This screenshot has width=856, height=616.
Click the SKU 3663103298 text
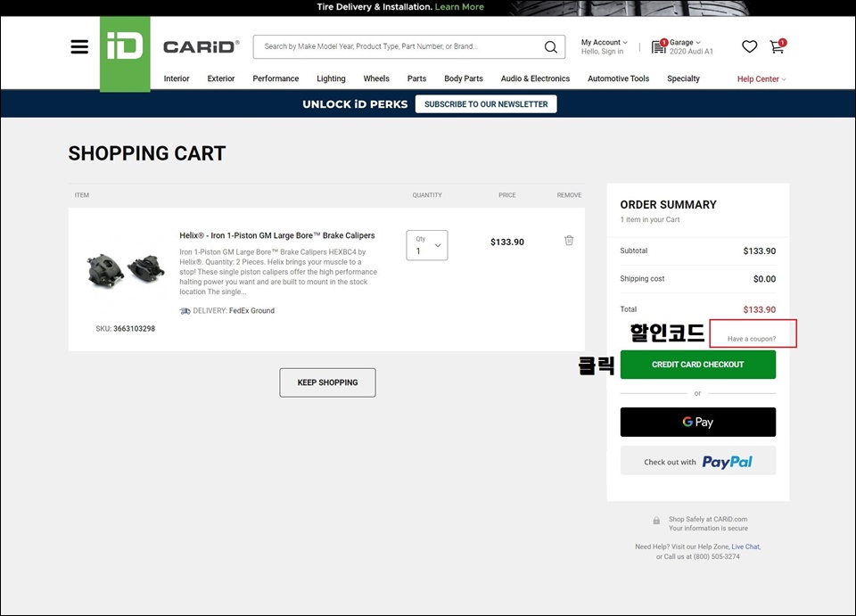(x=126, y=329)
